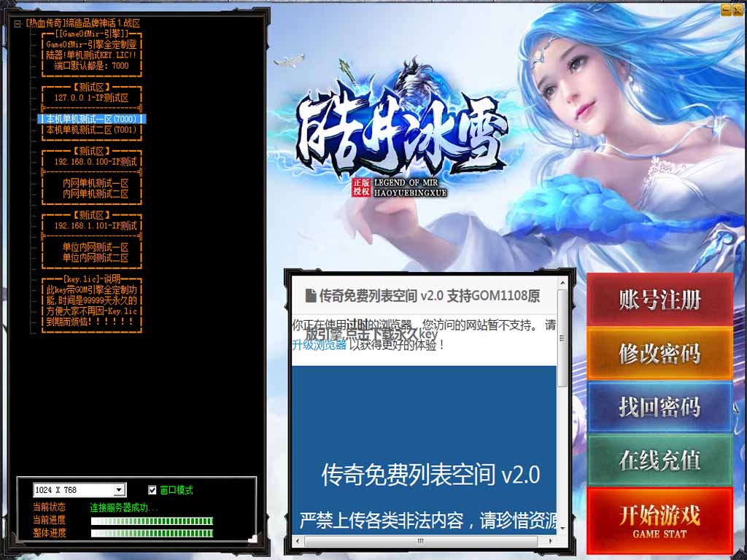This screenshot has height=560, width=747.
Task: Open the 1024 X 768 resolution dropdown
Action: pyautogui.click(x=119, y=490)
